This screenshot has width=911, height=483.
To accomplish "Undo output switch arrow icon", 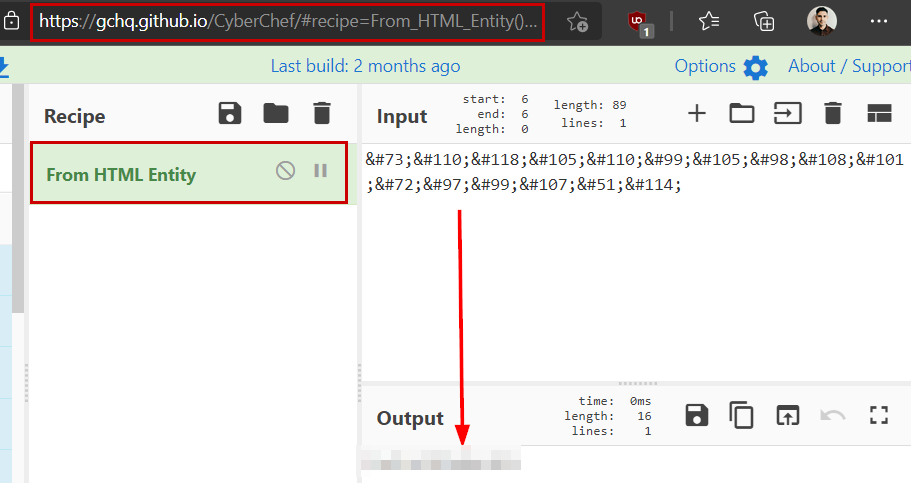I will pos(833,415).
